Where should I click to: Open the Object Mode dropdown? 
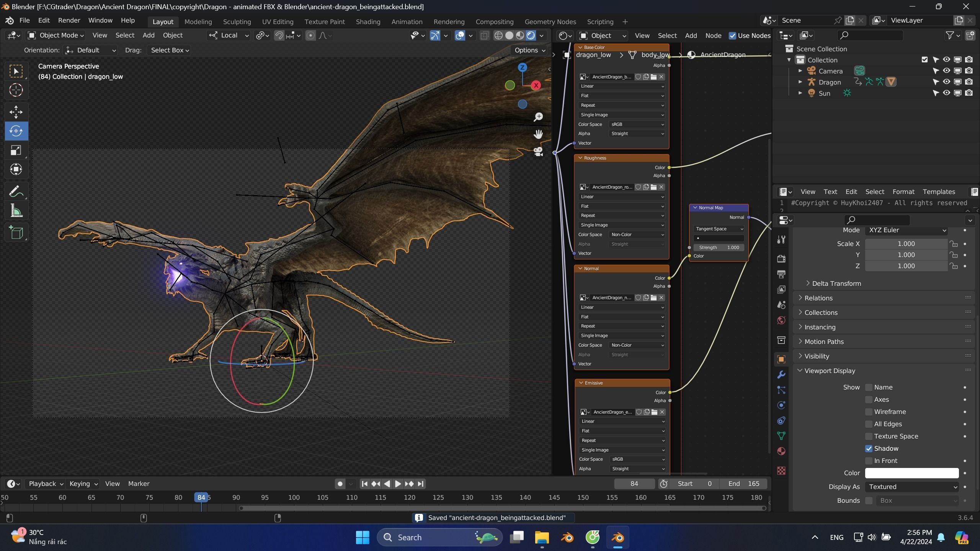pos(56,36)
